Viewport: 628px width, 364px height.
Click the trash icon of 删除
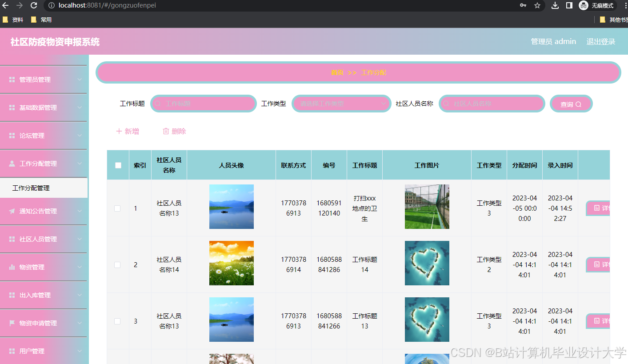click(x=166, y=131)
